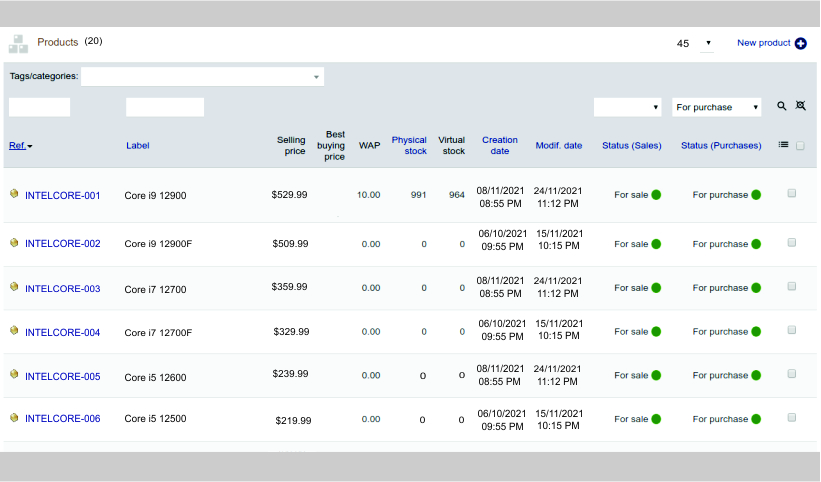Expand the page size dropdown showing 45
The image size is (821, 482).
coord(695,44)
